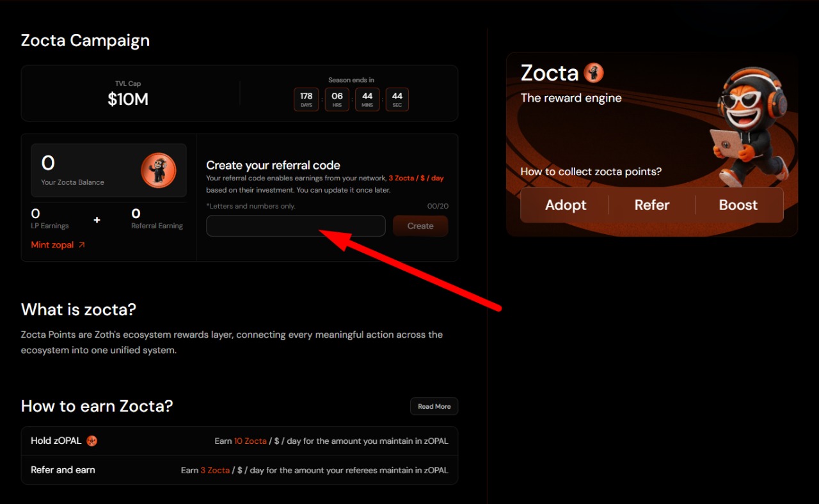This screenshot has width=819, height=504.
Task: Click the Create referral code button
Action: [x=420, y=226]
